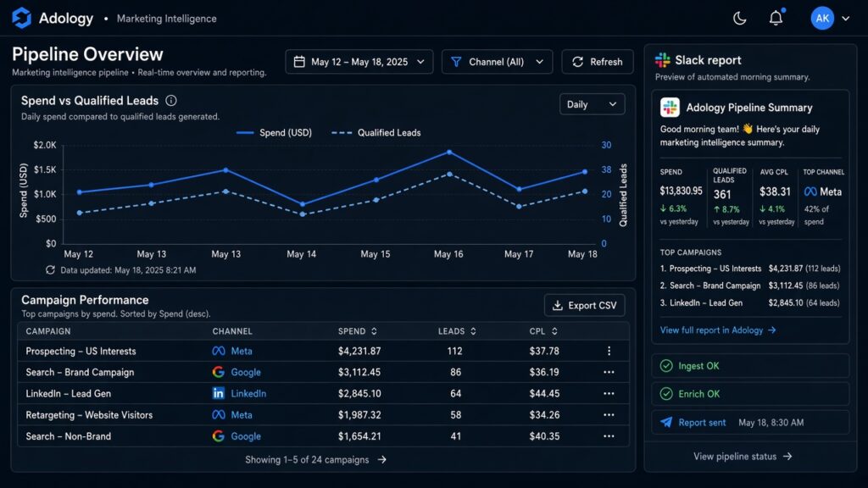Click the CHANNEL column header
The image size is (868, 488).
[x=232, y=331]
